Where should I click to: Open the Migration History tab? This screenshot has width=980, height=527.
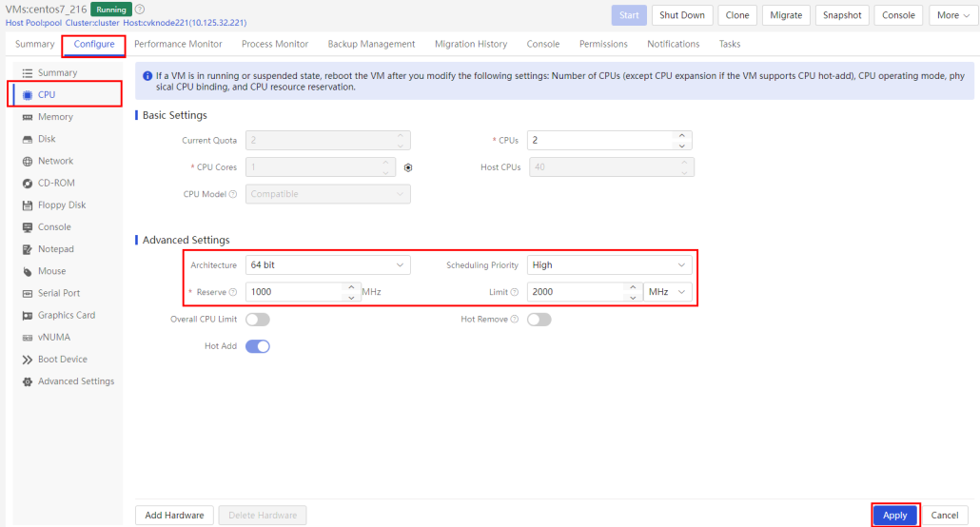point(471,44)
